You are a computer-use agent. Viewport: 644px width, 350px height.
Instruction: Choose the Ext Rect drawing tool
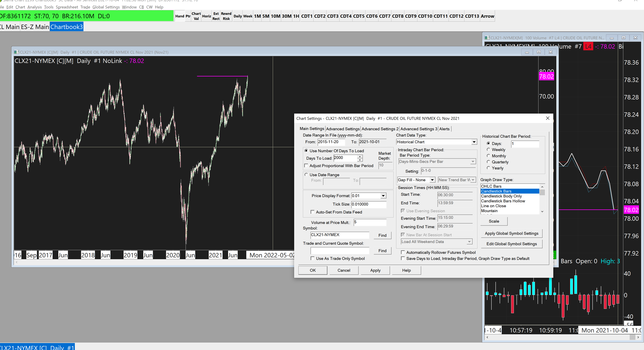[x=216, y=16]
